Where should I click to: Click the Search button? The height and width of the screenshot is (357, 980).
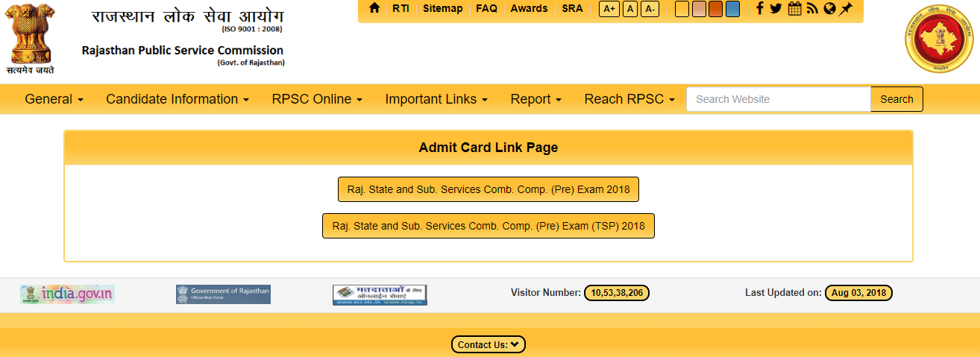click(896, 99)
